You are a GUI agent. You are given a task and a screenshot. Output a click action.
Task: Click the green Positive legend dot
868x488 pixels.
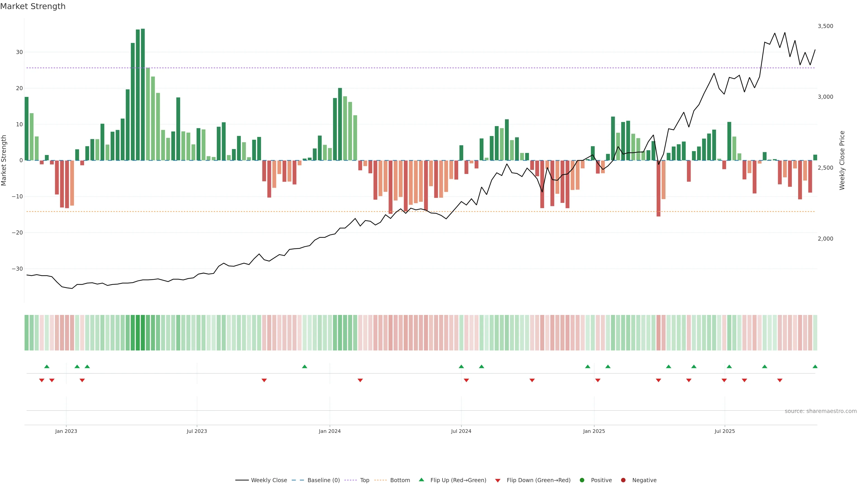click(x=582, y=480)
